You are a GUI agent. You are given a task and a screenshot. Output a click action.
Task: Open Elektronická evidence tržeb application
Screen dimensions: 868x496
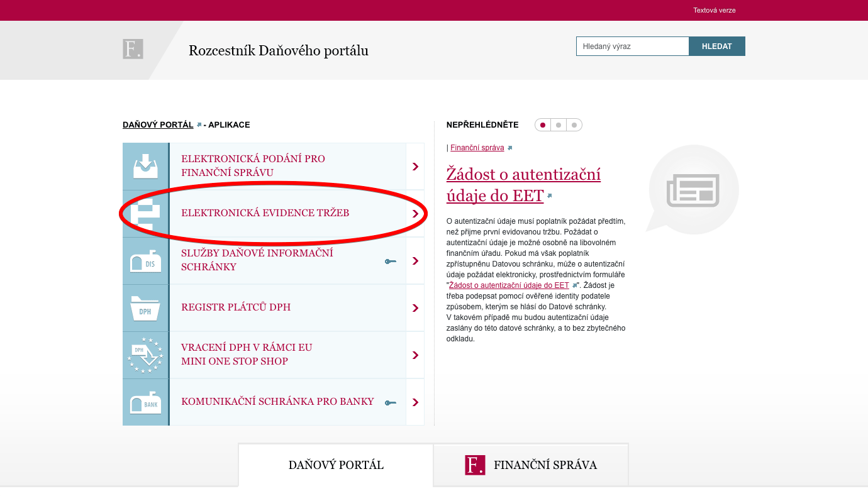[x=265, y=213]
